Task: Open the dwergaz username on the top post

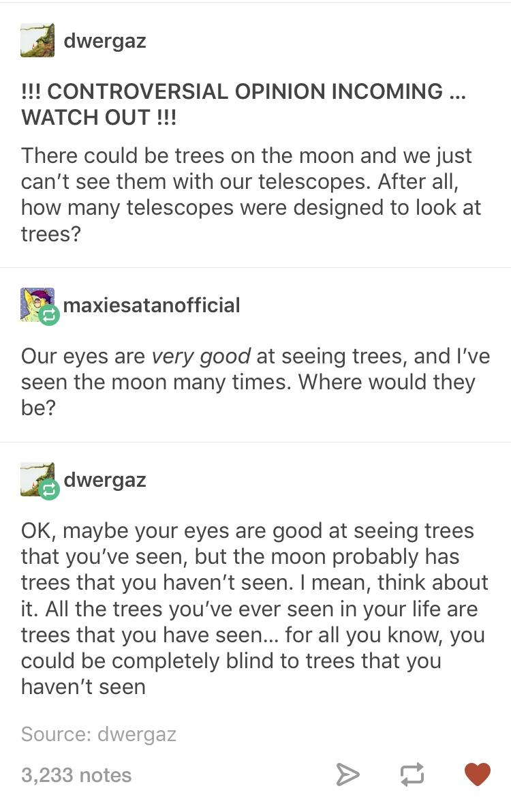Action: click(105, 41)
